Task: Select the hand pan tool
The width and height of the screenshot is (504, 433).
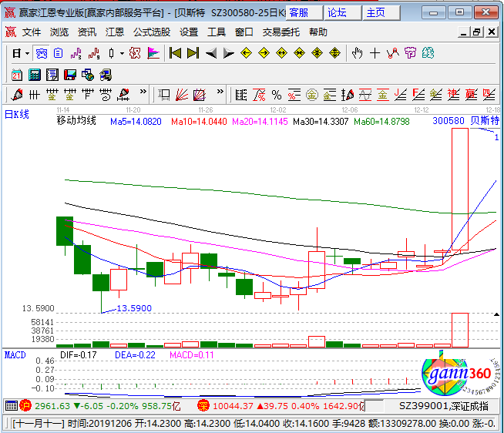Action: (x=357, y=53)
